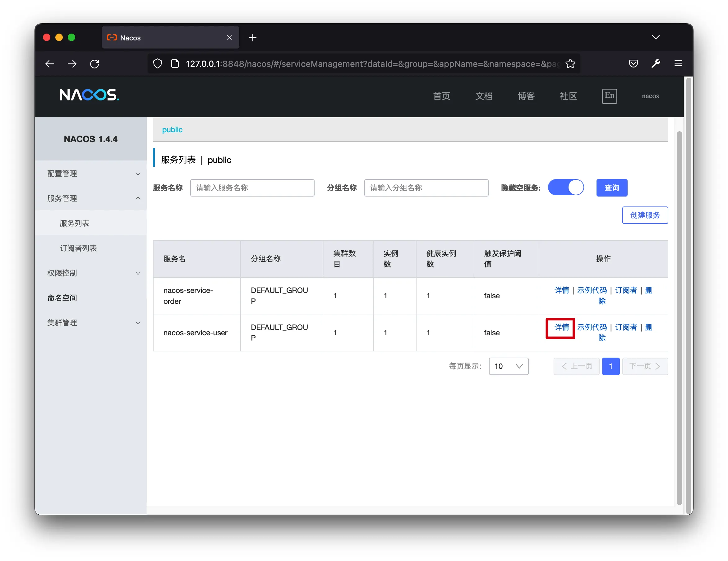The height and width of the screenshot is (561, 728).
Task: Go to 首页 in the top navigation
Action: 442,96
